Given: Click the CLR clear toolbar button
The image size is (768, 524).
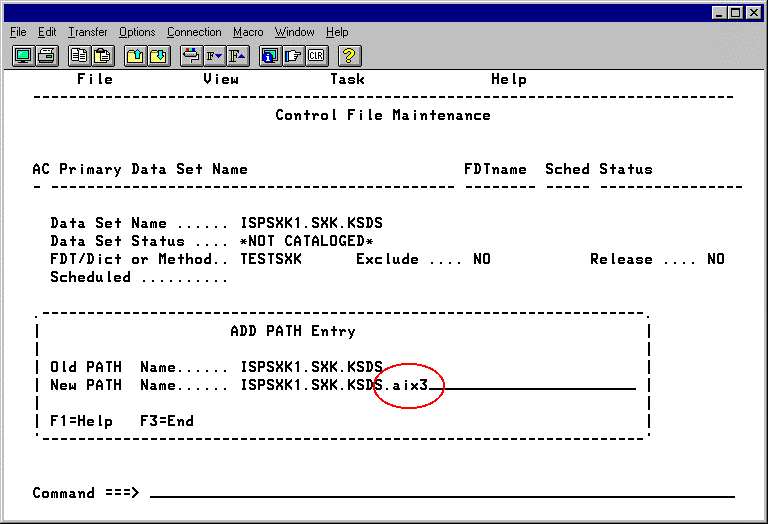Looking at the screenshot, I should click(316, 56).
